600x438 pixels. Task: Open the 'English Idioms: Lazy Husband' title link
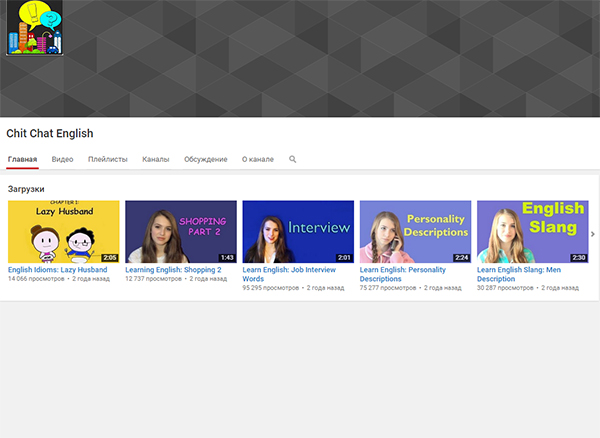(x=57, y=270)
